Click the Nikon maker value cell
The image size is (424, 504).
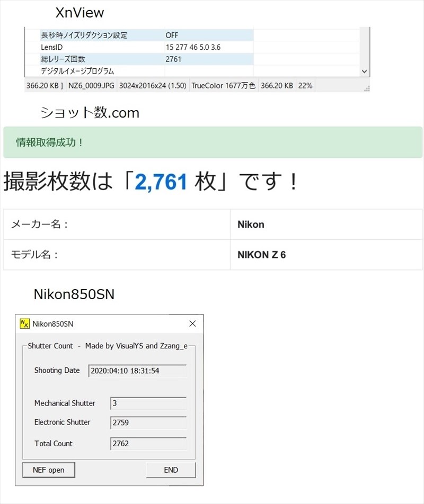[326, 224]
